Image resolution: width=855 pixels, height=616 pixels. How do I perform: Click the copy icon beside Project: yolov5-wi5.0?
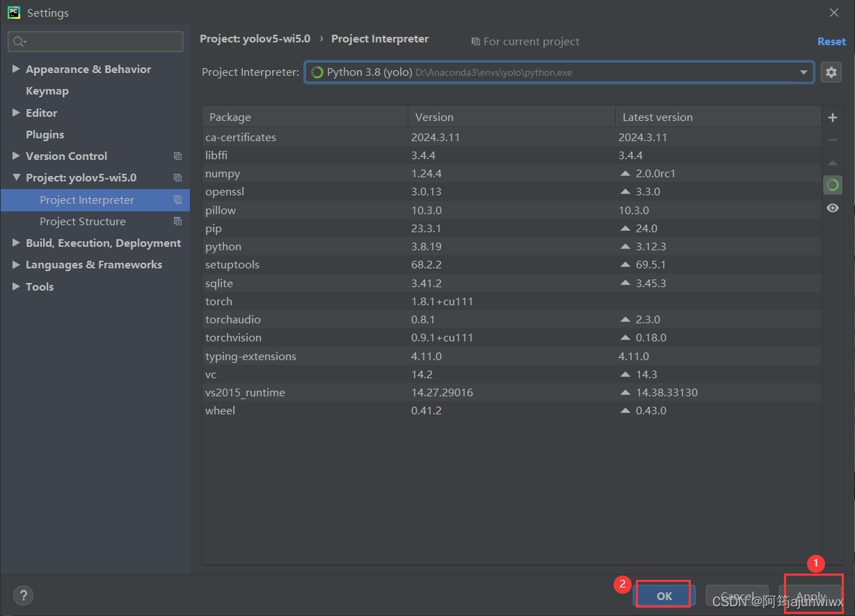click(x=177, y=178)
